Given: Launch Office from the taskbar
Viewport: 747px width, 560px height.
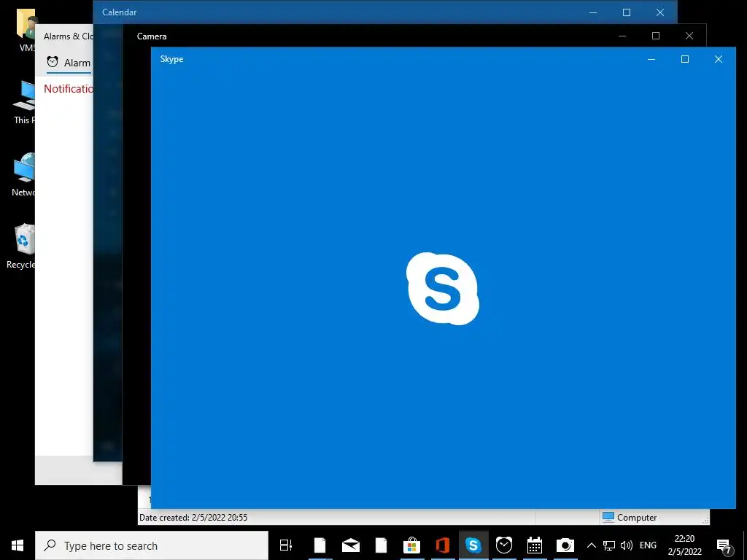Looking at the screenshot, I should coord(443,545).
